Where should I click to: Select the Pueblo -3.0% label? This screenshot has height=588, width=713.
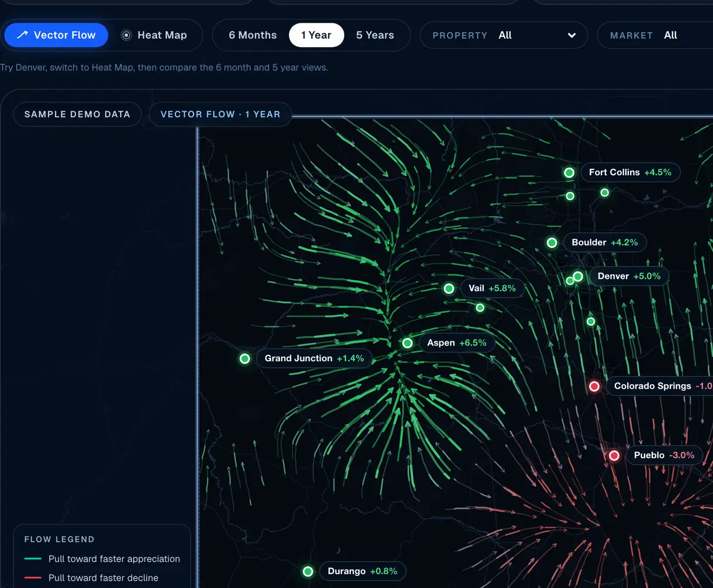[664, 455]
